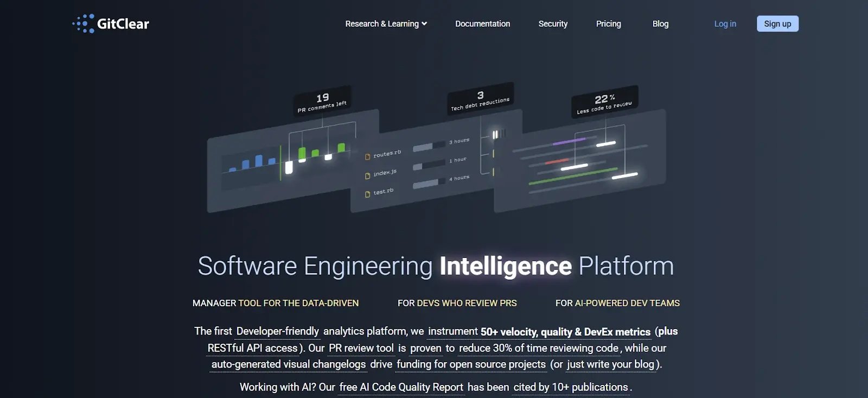Image resolution: width=868 pixels, height=398 pixels.
Task: Click the 19 PR comments left badge
Action: tap(322, 101)
